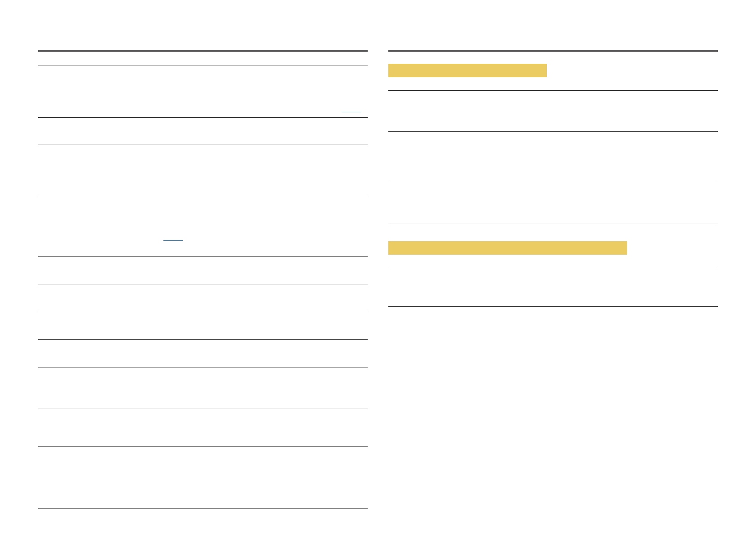Click the sixth row of the left table
756x535 pixels.
[202, 298]
